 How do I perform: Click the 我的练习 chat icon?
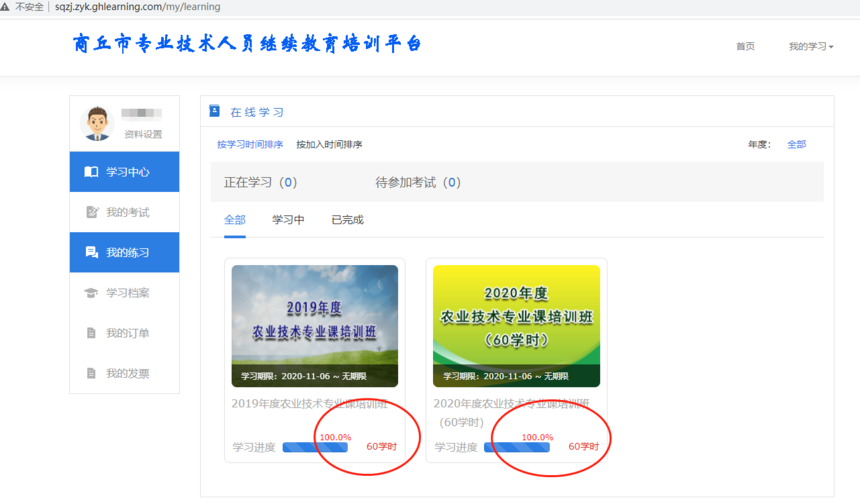point(92,252)
